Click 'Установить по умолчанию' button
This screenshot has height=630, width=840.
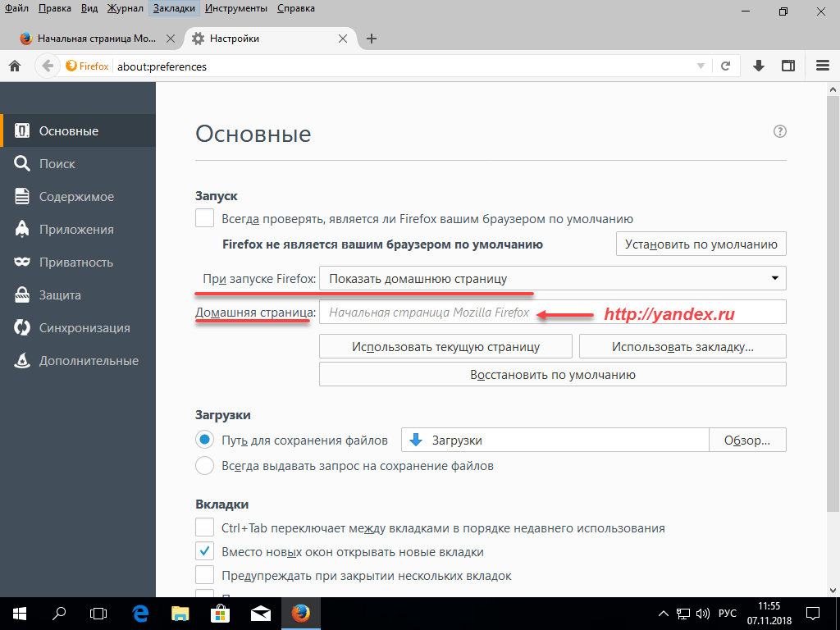[701, 244]
